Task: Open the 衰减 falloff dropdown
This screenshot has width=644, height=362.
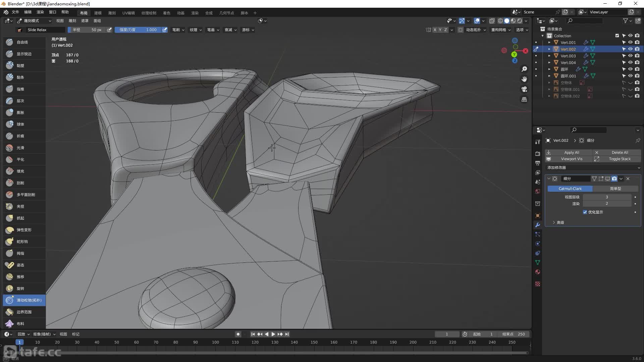Action: (x=230, y=30)
